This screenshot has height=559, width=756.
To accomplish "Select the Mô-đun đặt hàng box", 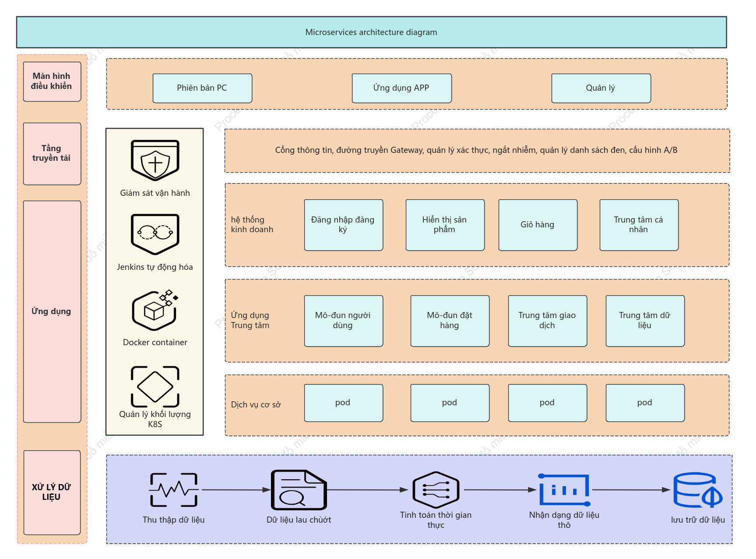I will pyautogui.click(x=450, y=321).
